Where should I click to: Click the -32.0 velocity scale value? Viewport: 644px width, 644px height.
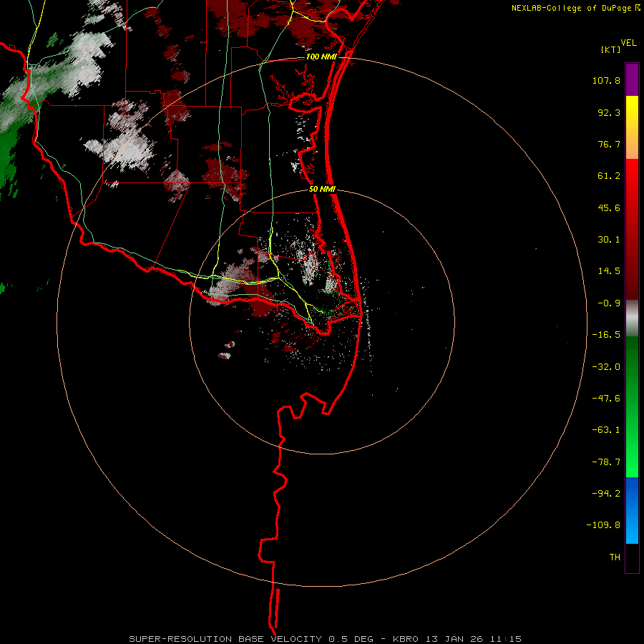coord(606,367)
